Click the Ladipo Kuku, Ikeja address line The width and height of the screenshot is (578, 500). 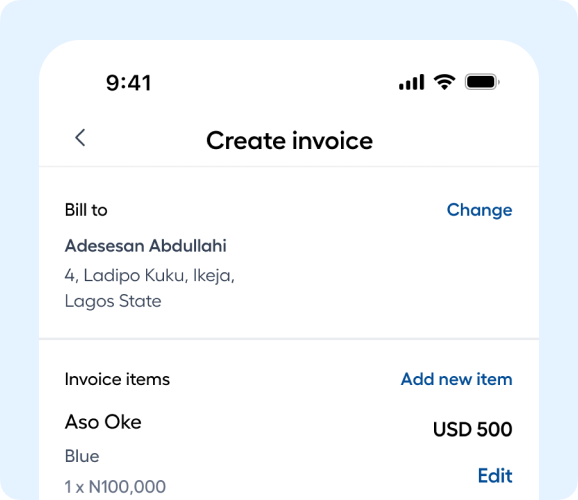click(x=150, y=275)
